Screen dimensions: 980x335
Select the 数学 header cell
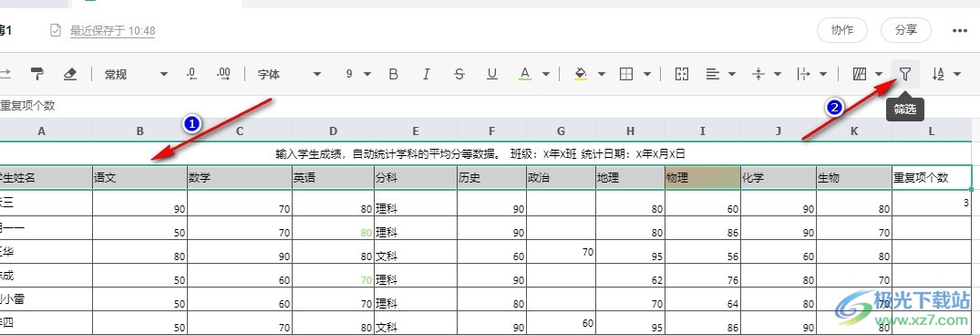click(240, 177)
